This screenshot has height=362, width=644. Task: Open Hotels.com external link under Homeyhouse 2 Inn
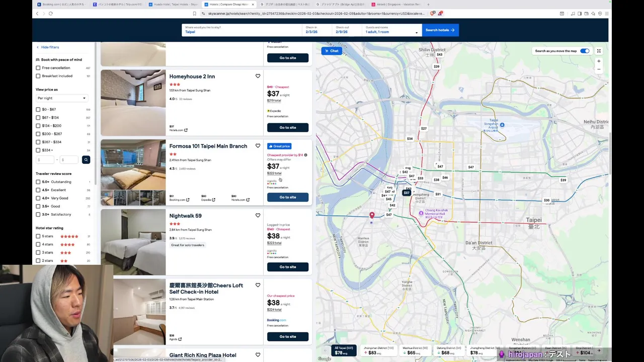click(179, 130)
